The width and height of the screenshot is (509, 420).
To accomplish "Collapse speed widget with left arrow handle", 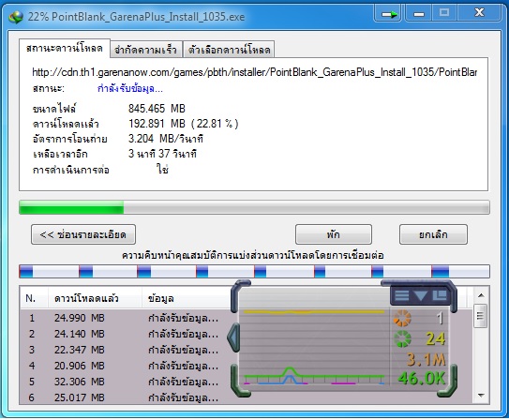I will [x=233, y=337].
